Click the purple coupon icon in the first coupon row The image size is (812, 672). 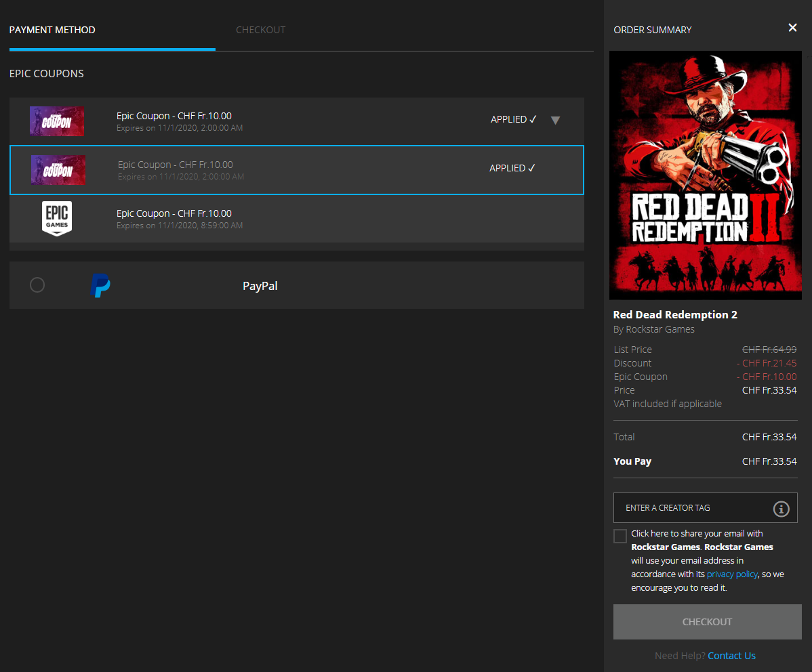pos(57,121)
